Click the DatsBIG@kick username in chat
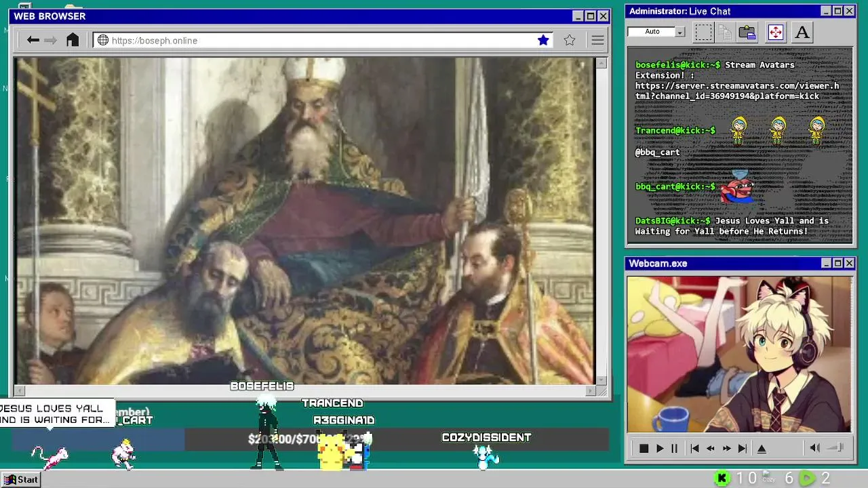 tap(672, 221)
